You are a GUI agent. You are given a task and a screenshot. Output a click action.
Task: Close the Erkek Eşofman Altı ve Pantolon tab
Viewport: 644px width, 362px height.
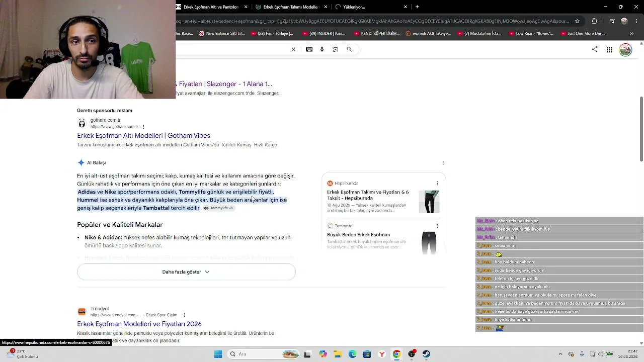point(246,7)
